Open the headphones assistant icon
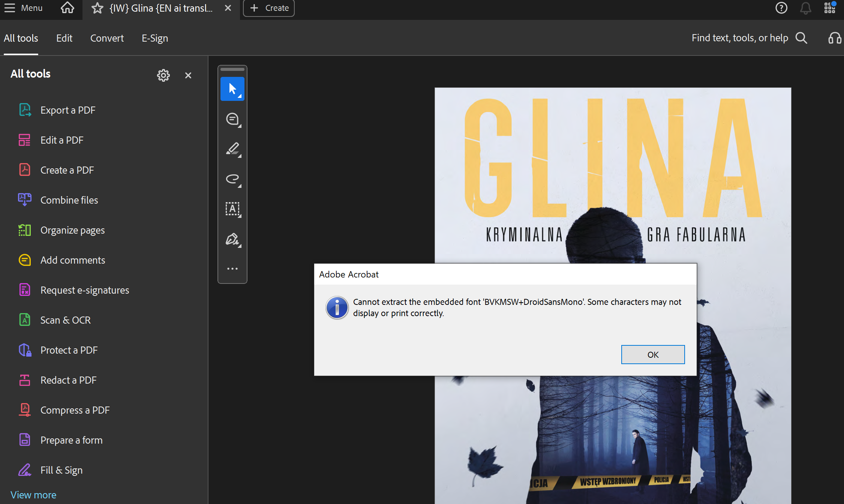844x504 pixels. pyautogui.click(x=835, y=38)
